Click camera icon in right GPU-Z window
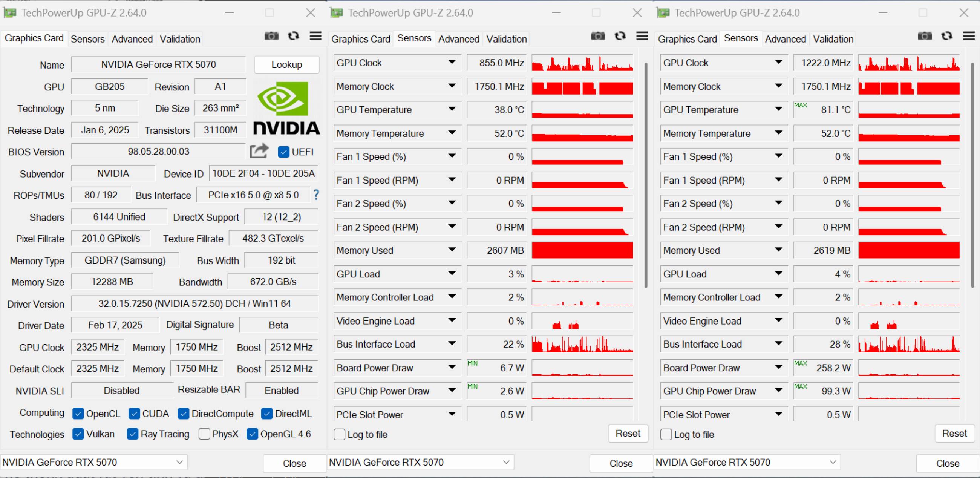Screen dimensions: 980x478 tap(925, 36)
